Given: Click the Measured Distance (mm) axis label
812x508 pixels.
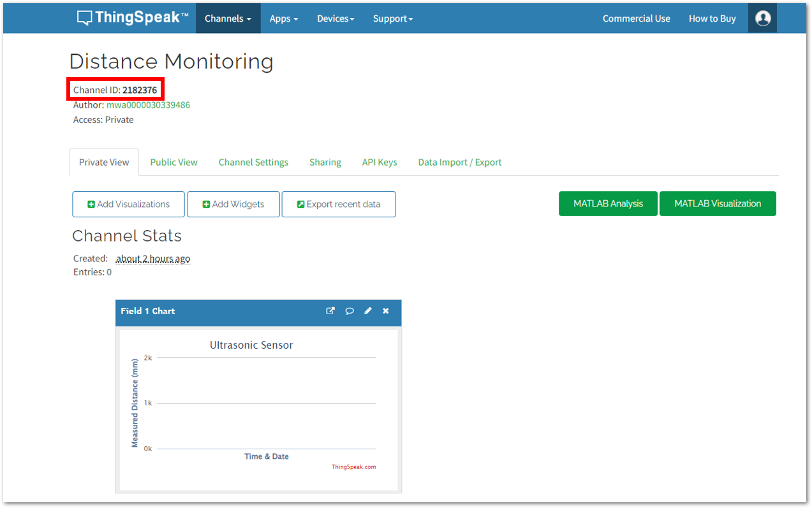Looking at the screenshot, I should point(135,403).
